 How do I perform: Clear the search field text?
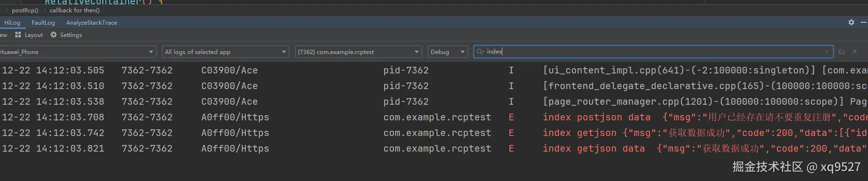click(x=827, y=52)
